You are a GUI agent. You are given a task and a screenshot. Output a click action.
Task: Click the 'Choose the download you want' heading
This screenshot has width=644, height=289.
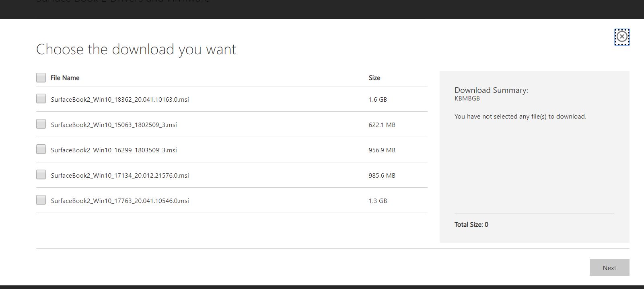[x=136, y=49]
